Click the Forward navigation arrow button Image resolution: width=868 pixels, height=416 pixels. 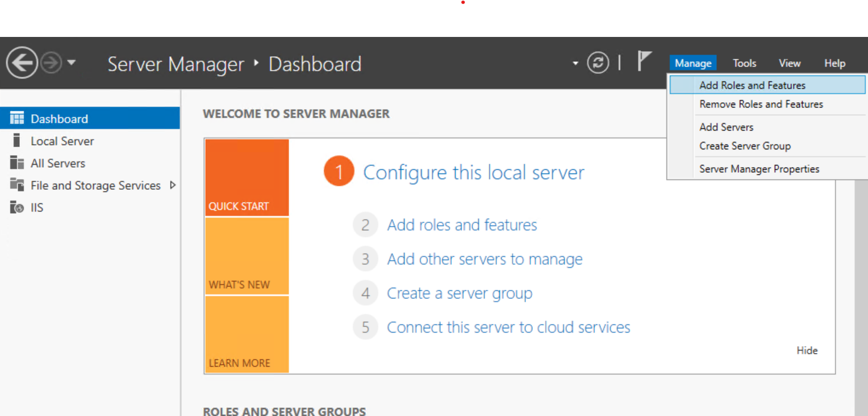pos(51,63)
